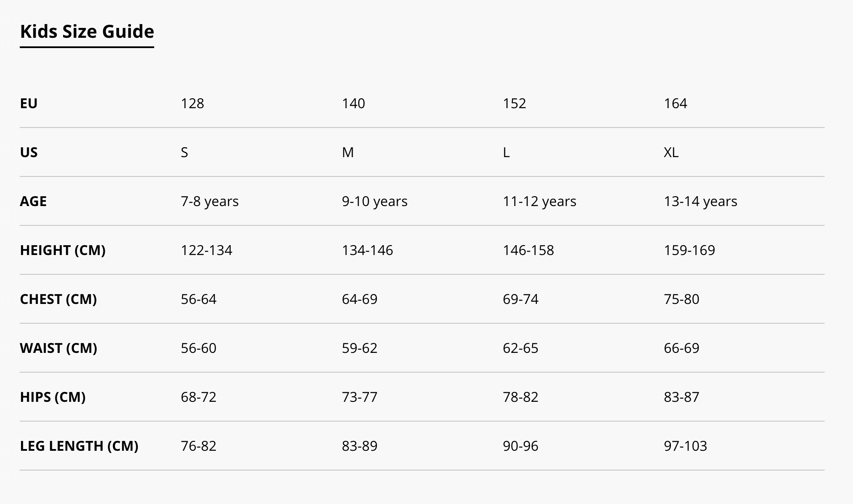This screenshot has height=504, width=853.
Task: Click the hips value 73-77
Action: pyautogui.click(x=359, y=397)
